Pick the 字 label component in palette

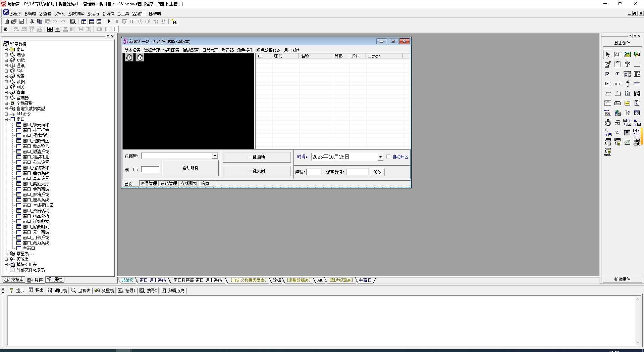(x=627, y=64)
